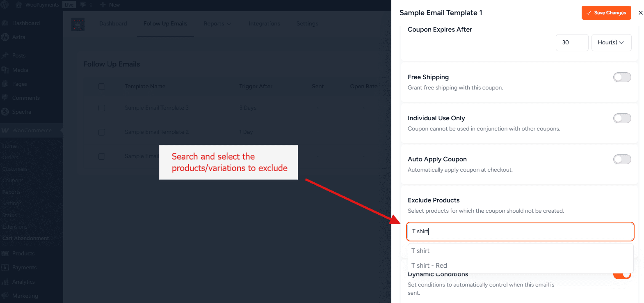644x303 pixels.
Task: Click the Dashboard gauge icon in sidebar
Action: 5,23
